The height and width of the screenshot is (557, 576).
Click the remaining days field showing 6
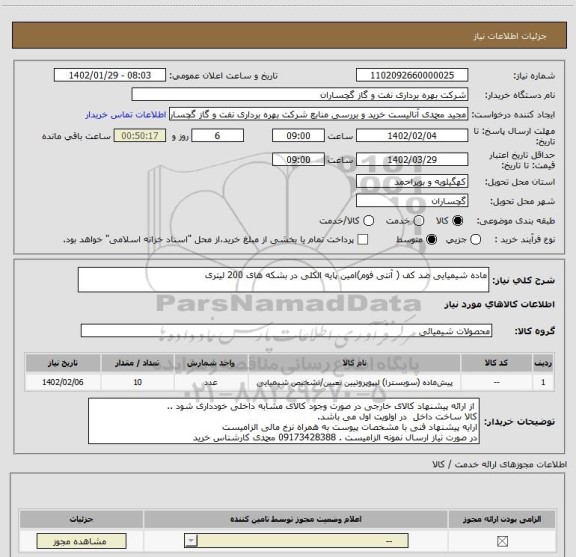click(x=217, y=136)
